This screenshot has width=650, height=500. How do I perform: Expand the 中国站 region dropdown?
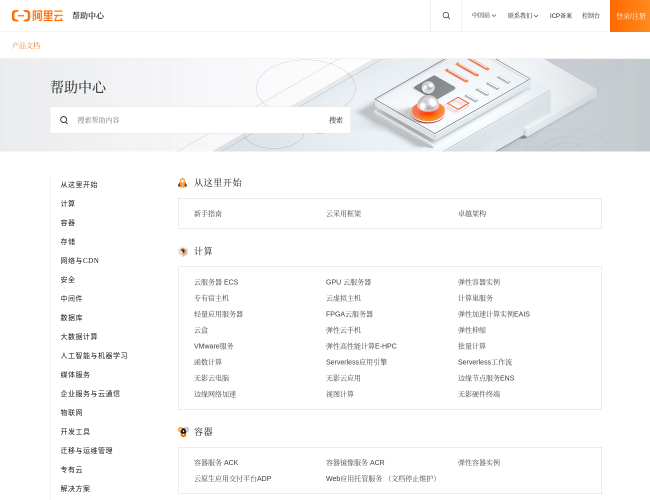click(483, 16)
